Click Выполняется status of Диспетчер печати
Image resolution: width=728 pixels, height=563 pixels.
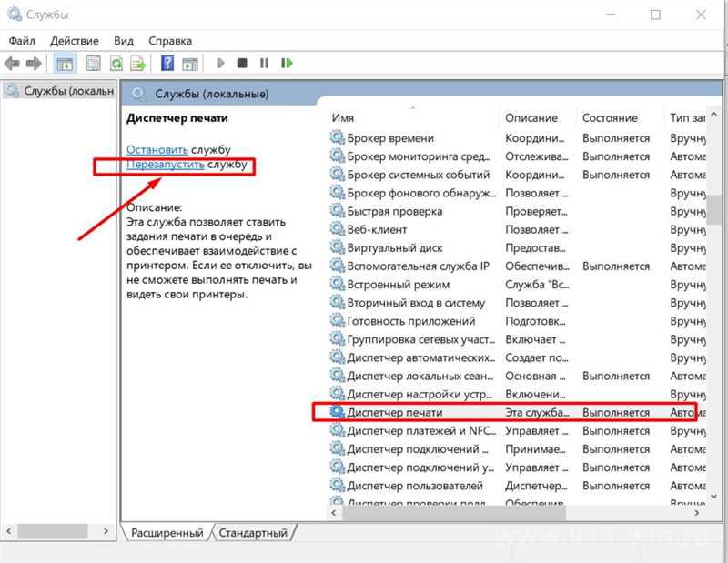coord(616,412)
